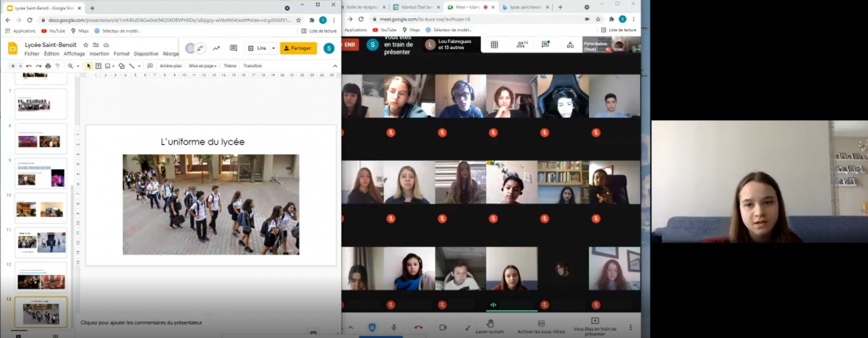The height and width of the screenshot is (338, 868).
Task: Expand the up chevron in the Meet bar
Action: coord(351,327)
